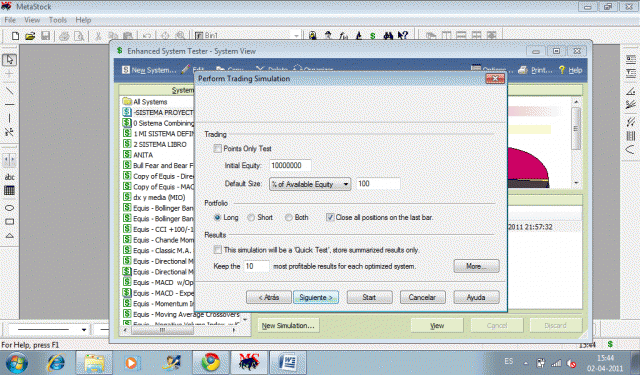Expand the Bin1 toolbar combo box

pos(296,36)
